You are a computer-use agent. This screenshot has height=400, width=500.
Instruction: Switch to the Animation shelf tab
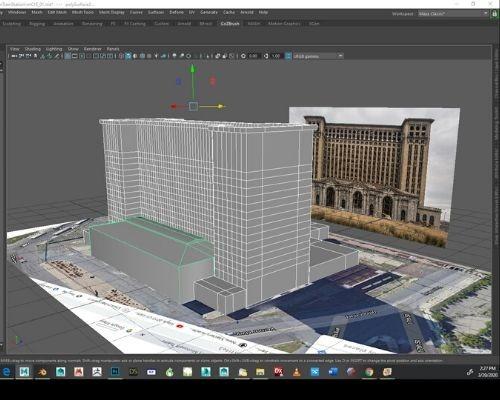point(63,24)
